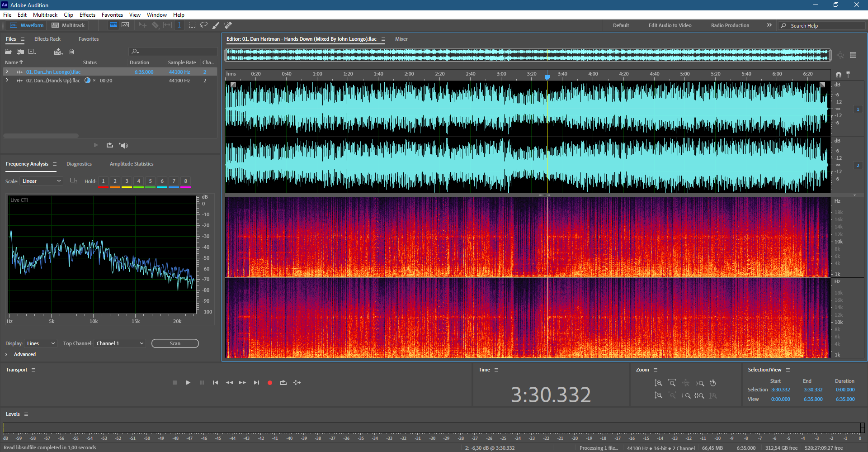Select the Time Selection tool

click(x=179, y=25)
